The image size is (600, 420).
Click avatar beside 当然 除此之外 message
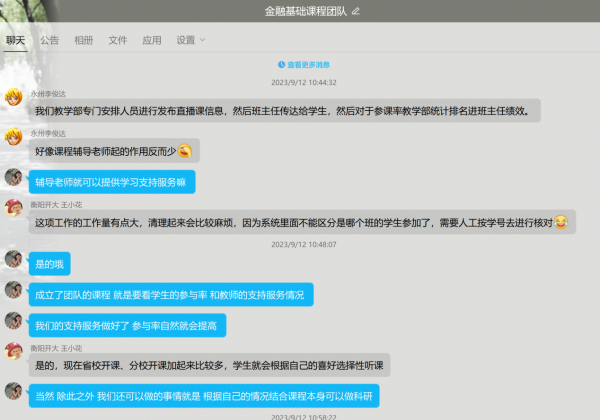14,390
